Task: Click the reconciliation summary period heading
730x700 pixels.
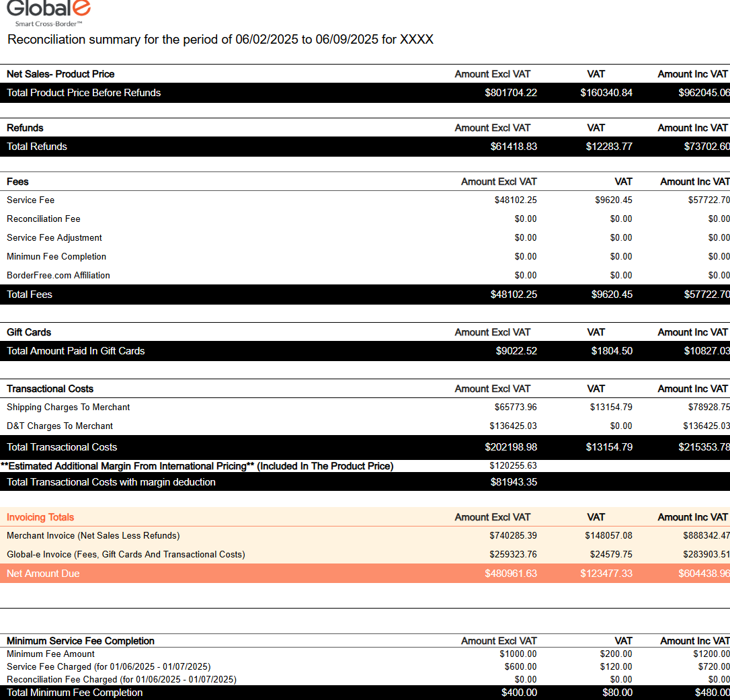Action: (220, 40)
